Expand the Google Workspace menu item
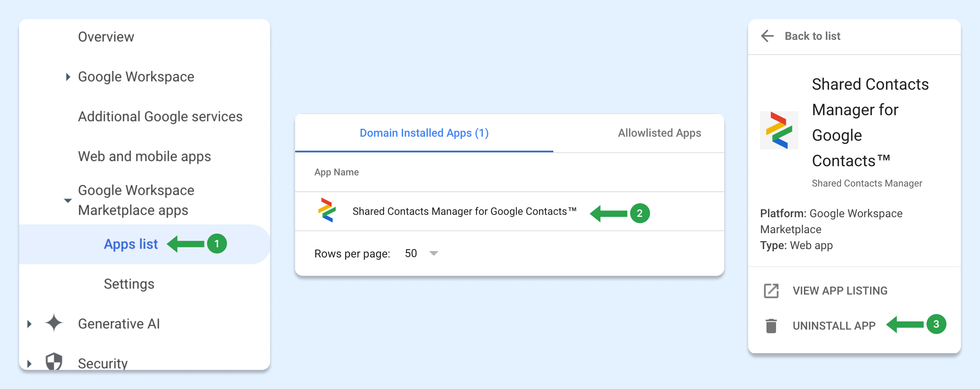980x389 pixels. pos(68,77)
